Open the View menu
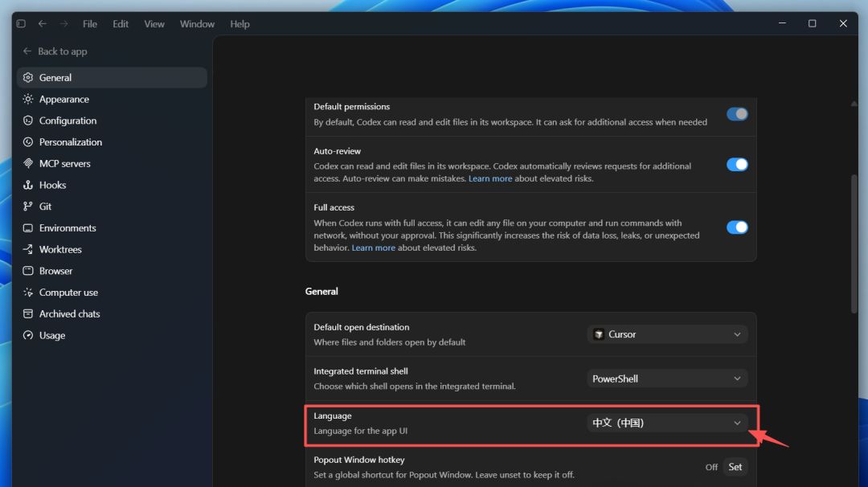This screenshot has width=868, height=487. [154, 24]
